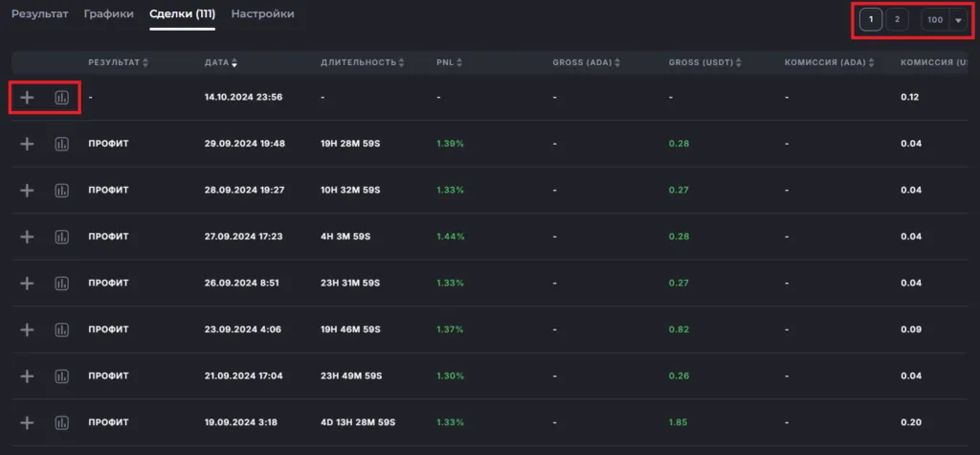Viewport: 980px width, 455px height.
Task: Show chart for the 27.09.2024 17:23 trade
Action: click(62, 237)
